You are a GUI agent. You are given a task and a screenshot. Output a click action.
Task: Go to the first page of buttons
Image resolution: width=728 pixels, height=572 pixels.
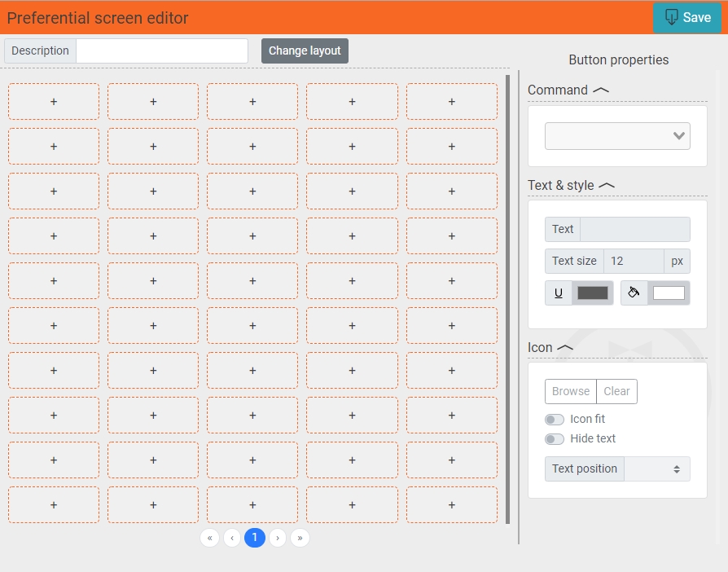pos(209,538)
